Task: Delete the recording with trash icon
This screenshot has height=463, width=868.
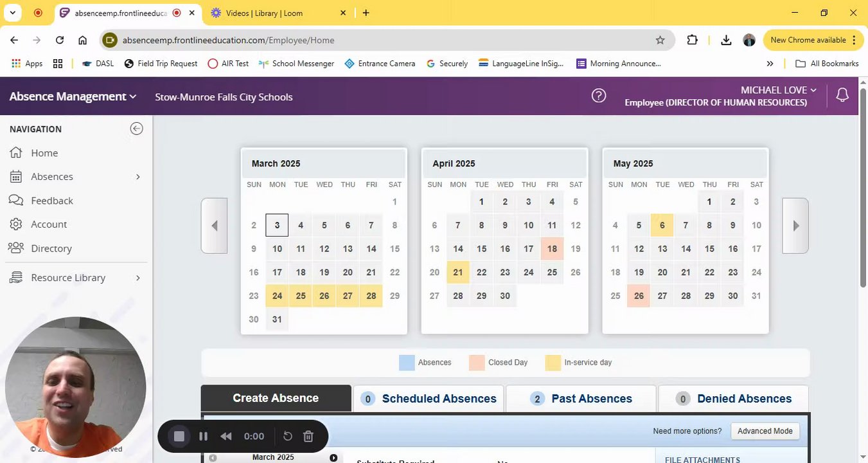Action: [308, 437]
